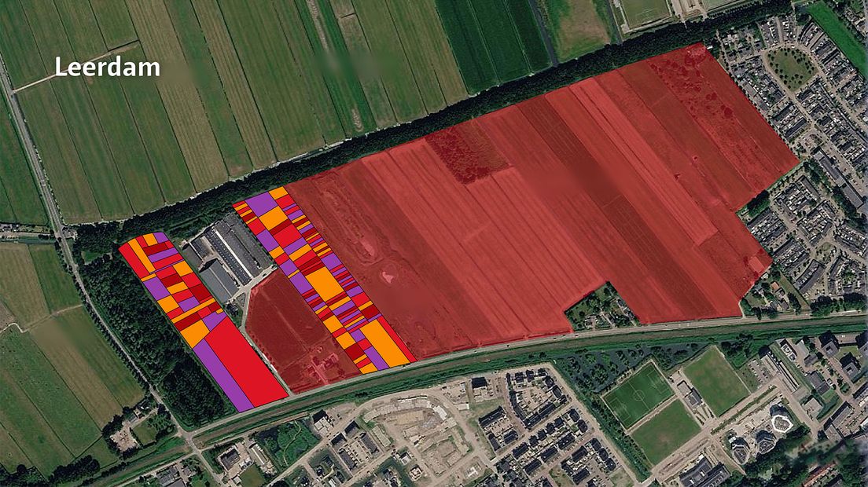868x487 pixels.
Task: Select the big bright red parcel beside purple strip
Action: coord(246,362)
